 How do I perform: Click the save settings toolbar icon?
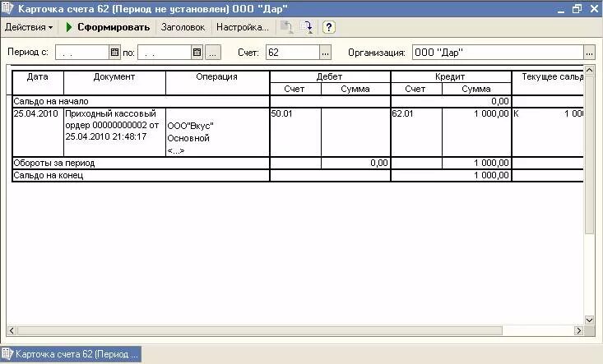point(307,27)
